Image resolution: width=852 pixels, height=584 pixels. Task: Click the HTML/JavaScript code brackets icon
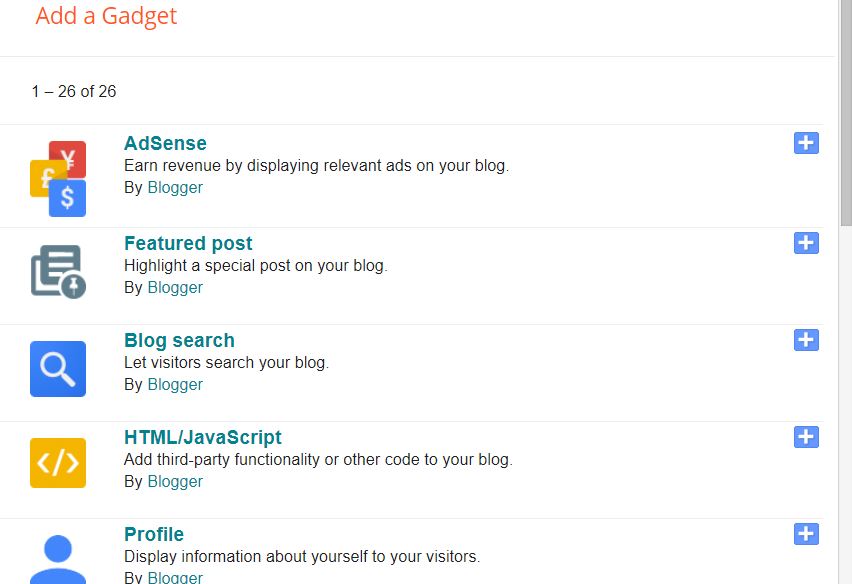57,464
